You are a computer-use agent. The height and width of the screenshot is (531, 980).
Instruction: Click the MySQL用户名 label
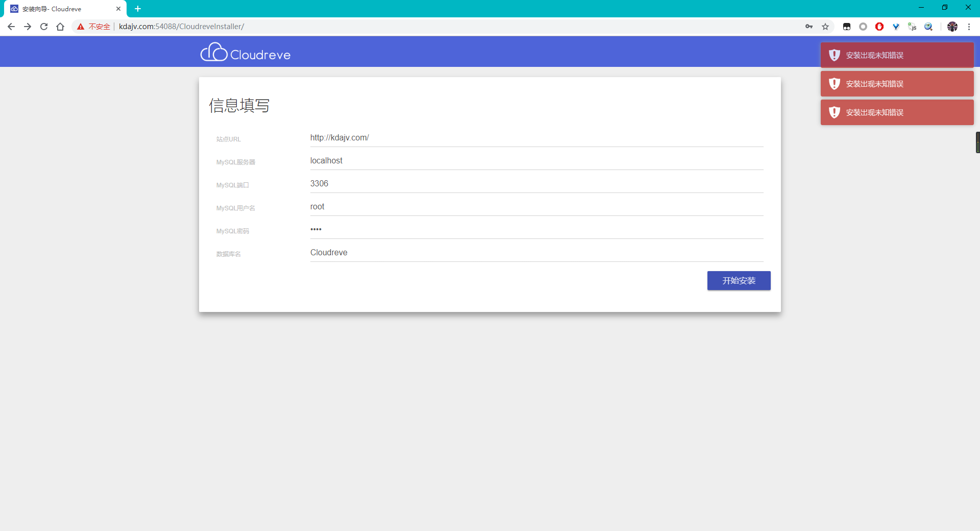(235, 208)
